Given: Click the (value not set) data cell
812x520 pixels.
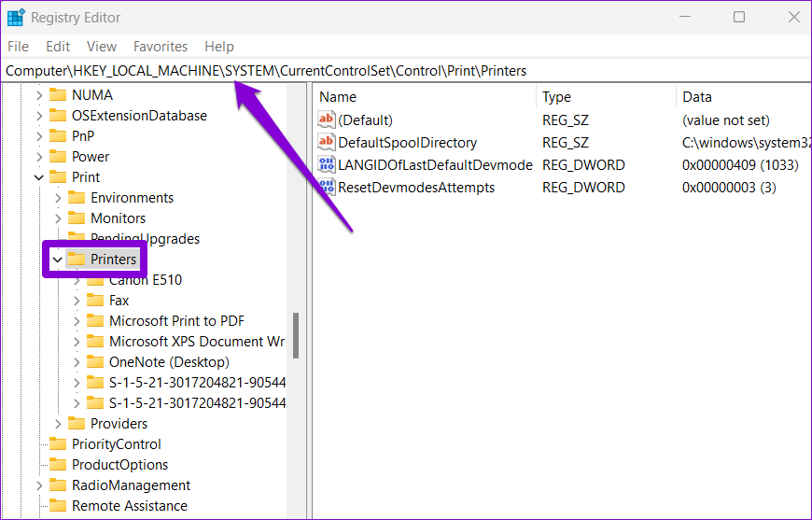Looking at the screenshot, I should (x=726, y=120).
